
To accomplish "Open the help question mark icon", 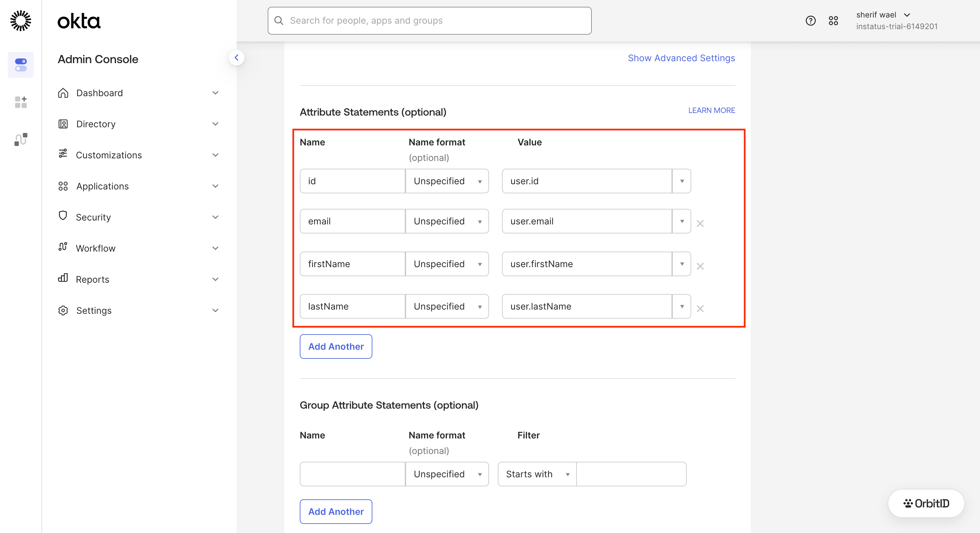I will pos(810,20).
